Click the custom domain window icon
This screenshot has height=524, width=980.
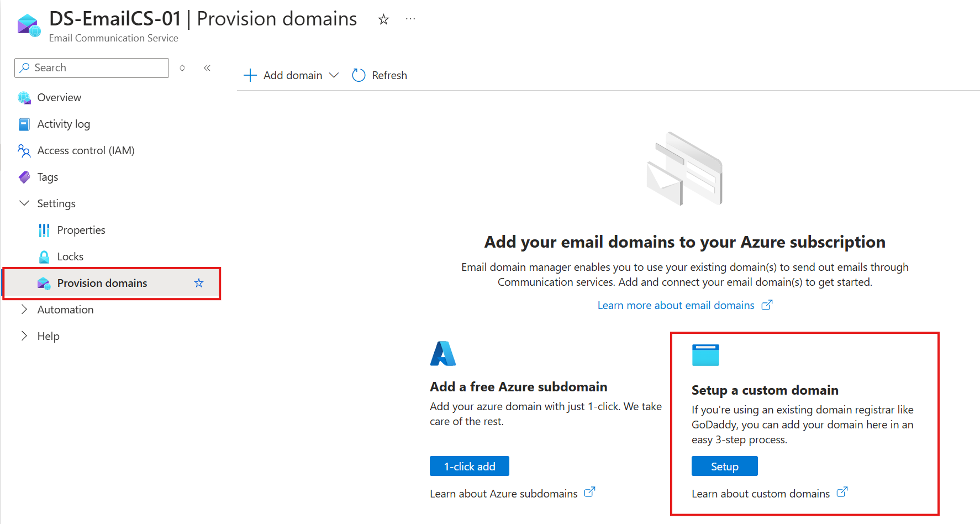pos(705,355)
